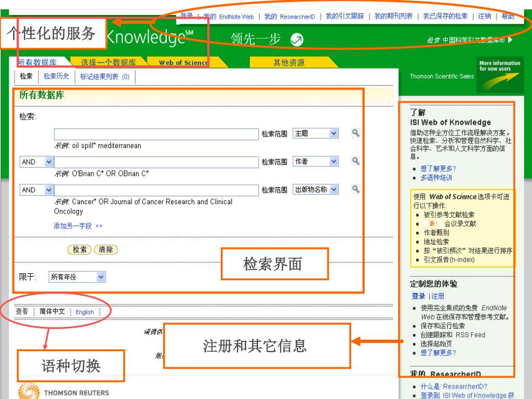Click 检索 中国科学引文数据库 link
This screenshot has height=399, width=532.
click(x=470, y=40)
